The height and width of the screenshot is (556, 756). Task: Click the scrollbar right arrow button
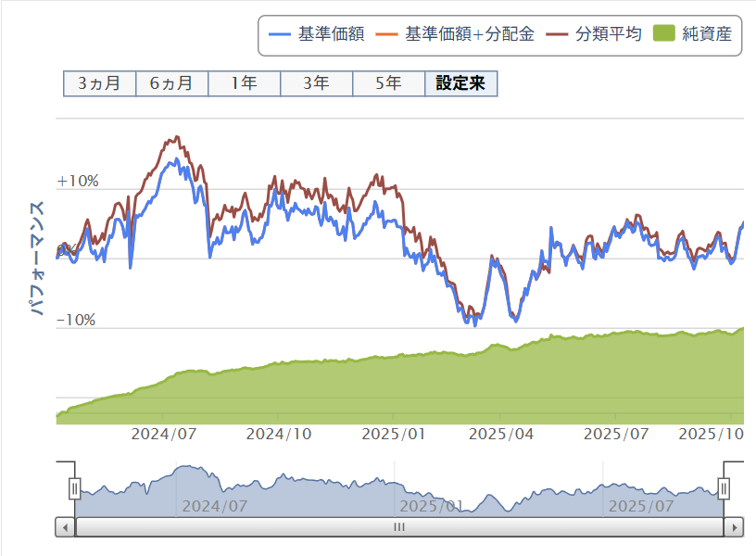[x=735, y=527]
